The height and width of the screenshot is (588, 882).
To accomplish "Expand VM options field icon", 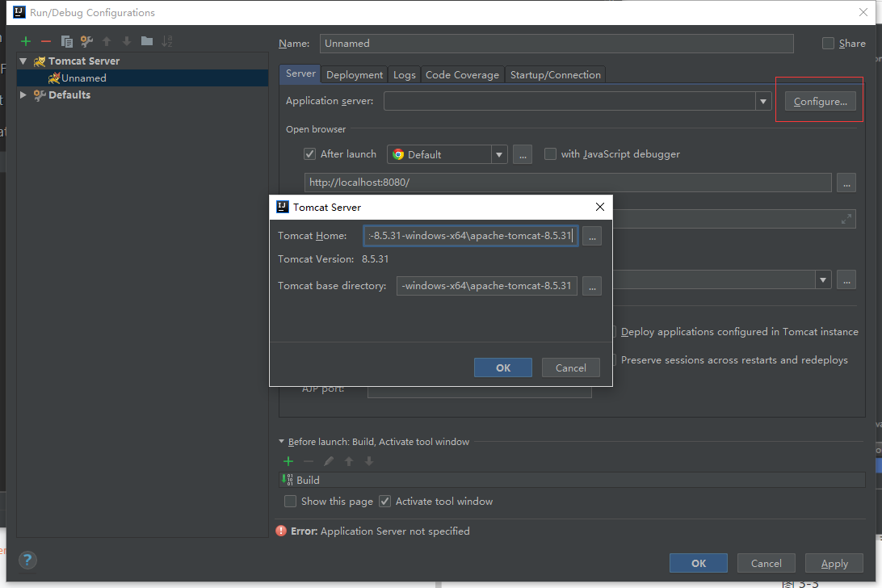I will [846, 220].
